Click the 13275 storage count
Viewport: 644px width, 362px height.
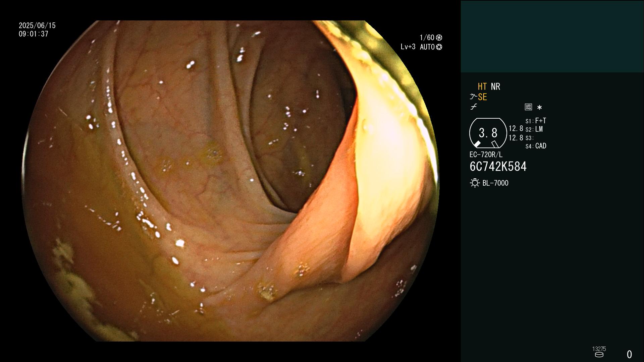pos(599,349)
